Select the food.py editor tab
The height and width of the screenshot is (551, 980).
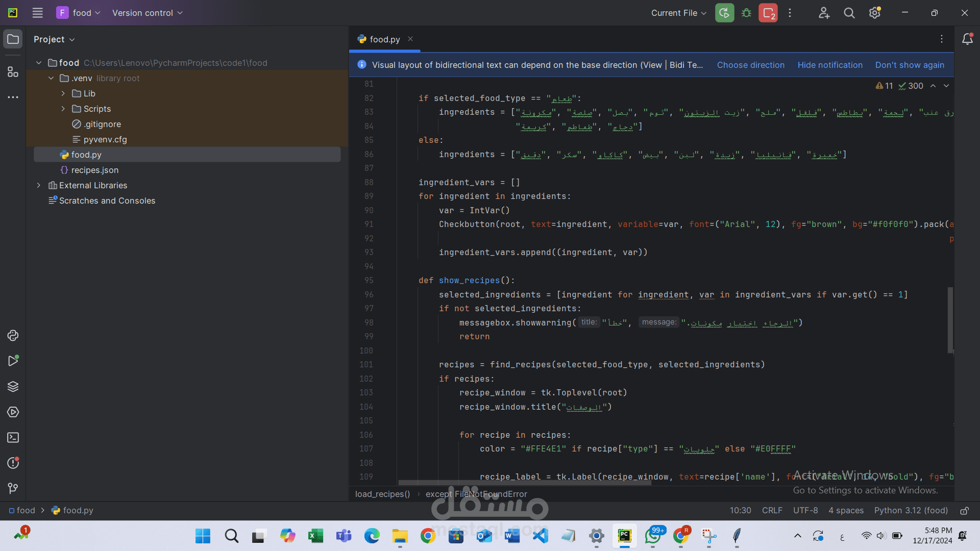(x=384, y=39)
